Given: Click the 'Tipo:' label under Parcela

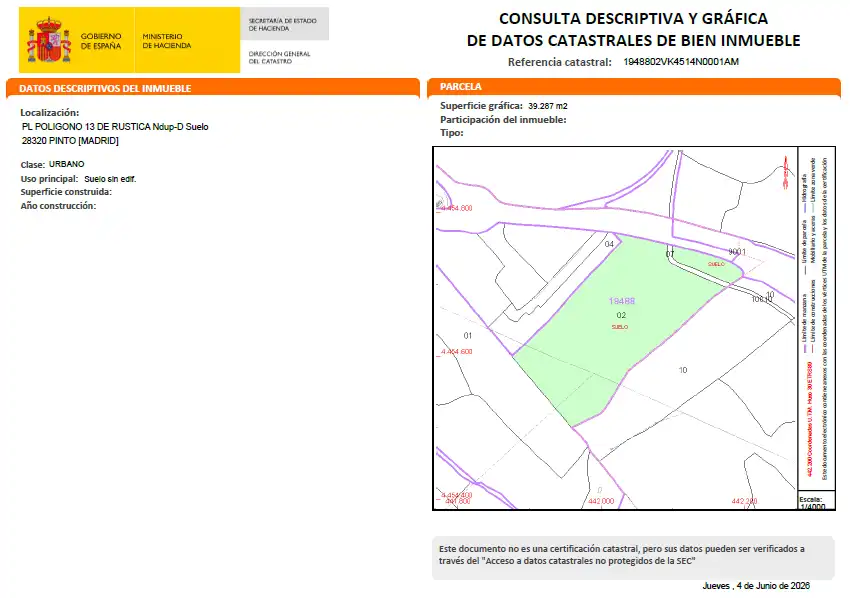Looking at the screenshot, I should [x=452, y=133].
